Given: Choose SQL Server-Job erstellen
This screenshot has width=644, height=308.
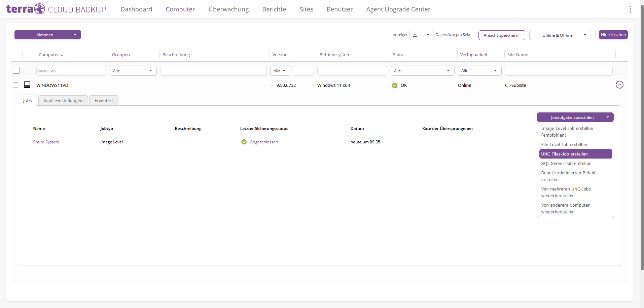Looking at the screenshot, I should tap(575, 163).
